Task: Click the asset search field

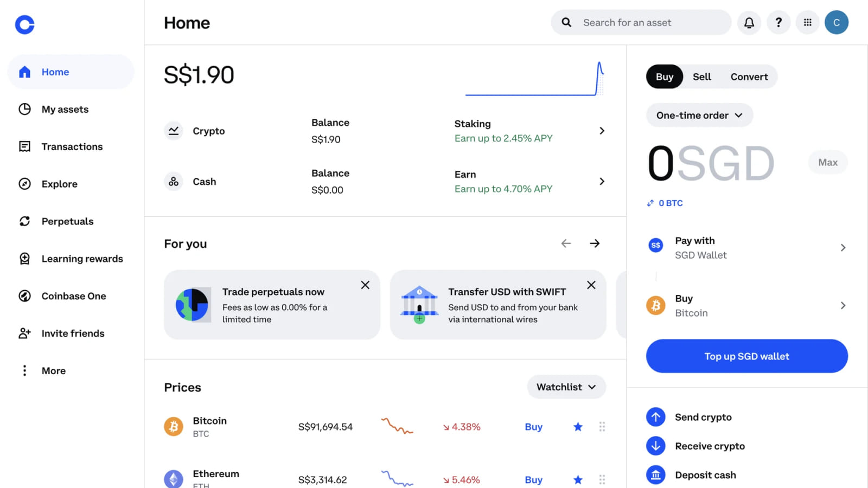Action: pos(640,22)
